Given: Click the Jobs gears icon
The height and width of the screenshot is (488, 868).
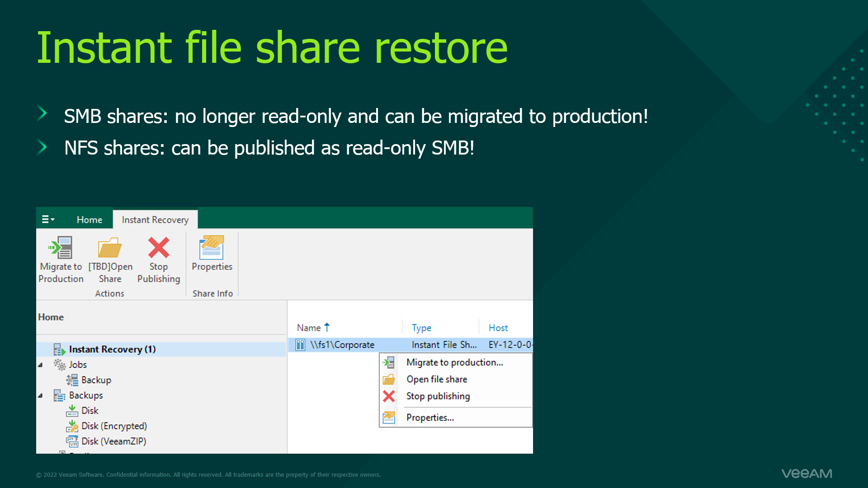Looking at the screenshot, I should (60, 365).
